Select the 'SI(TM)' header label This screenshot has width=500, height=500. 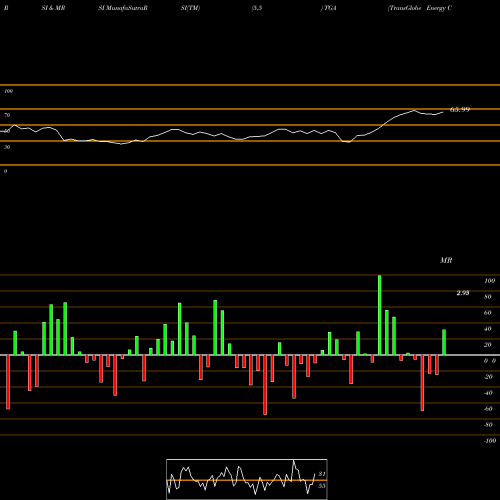(x=190, y=8)
